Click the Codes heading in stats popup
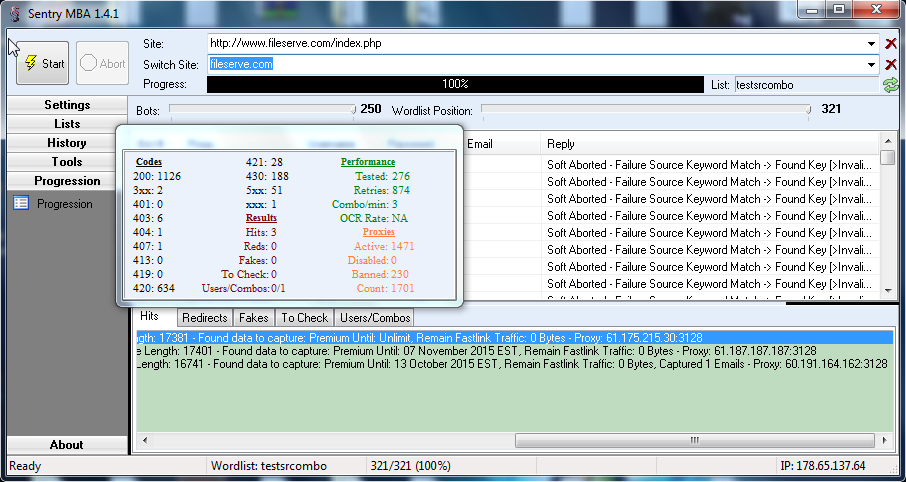Image resolution: width=906 pixels, height=482 pixels. pos(148,162)
